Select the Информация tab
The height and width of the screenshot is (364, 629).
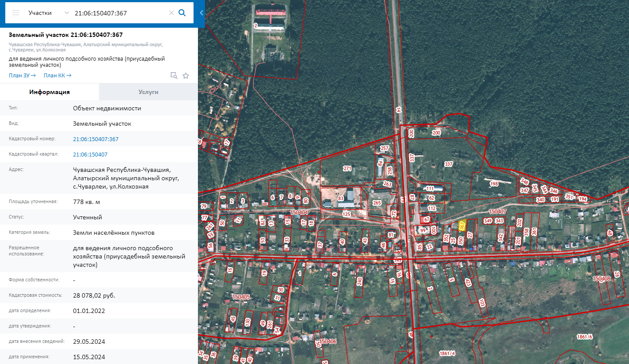point(49,92)
